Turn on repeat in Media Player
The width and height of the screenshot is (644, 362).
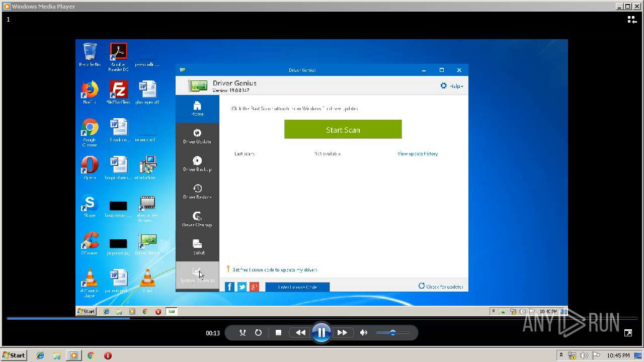click(258, 332)
